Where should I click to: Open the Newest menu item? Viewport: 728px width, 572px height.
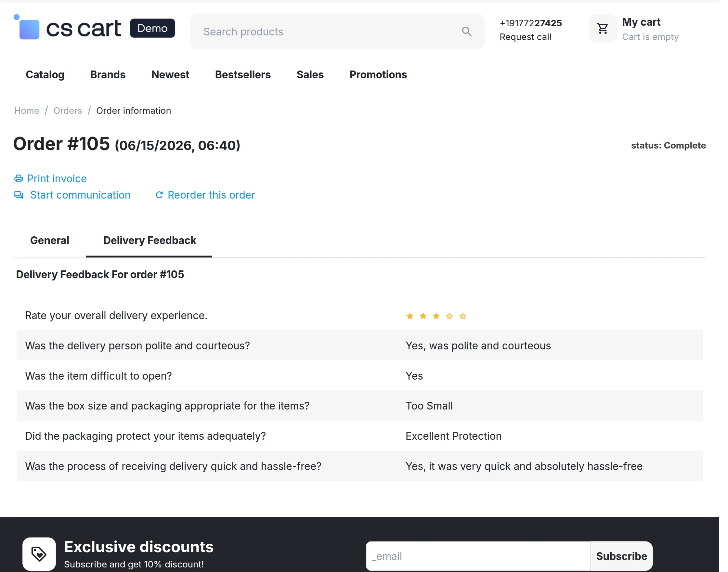[x=170, y=75]
